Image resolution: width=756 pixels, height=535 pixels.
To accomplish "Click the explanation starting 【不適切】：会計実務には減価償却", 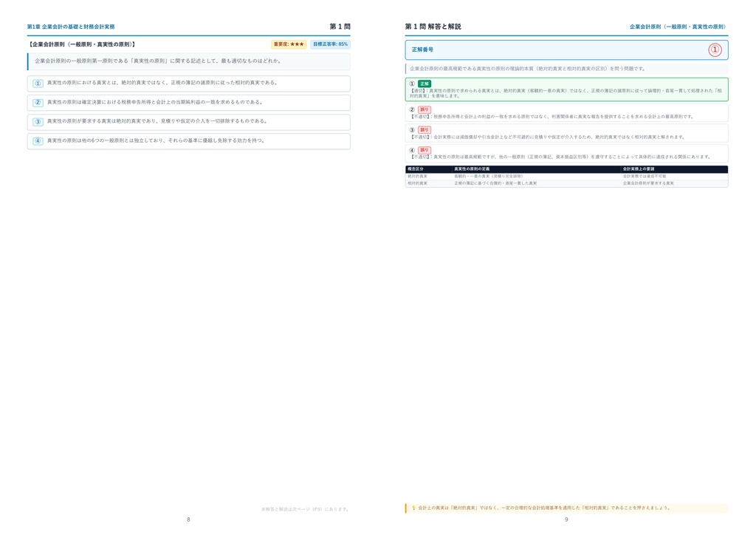I will coord(547,137).
